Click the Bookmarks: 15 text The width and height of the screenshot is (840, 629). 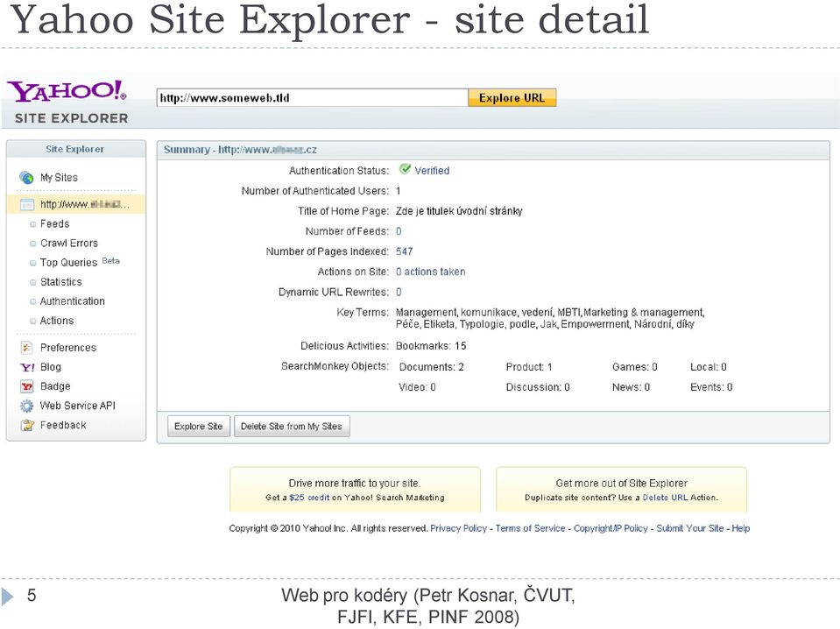pos(431,346)
